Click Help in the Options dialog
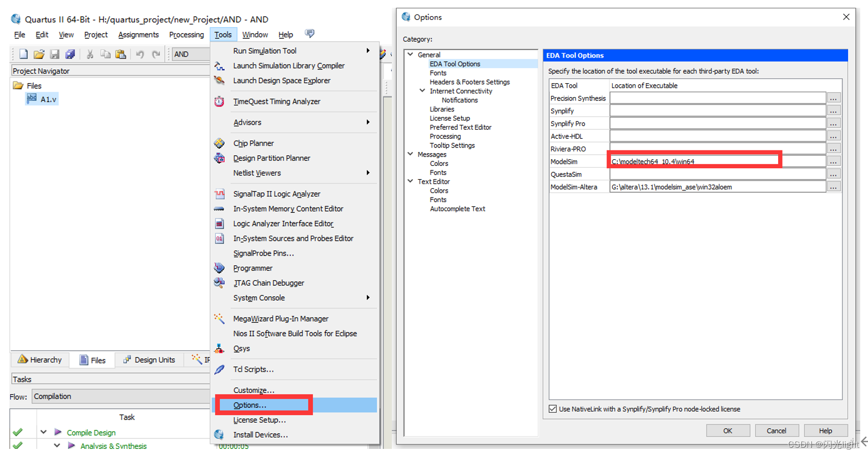 pyautogui.click(x=825, y=431)
